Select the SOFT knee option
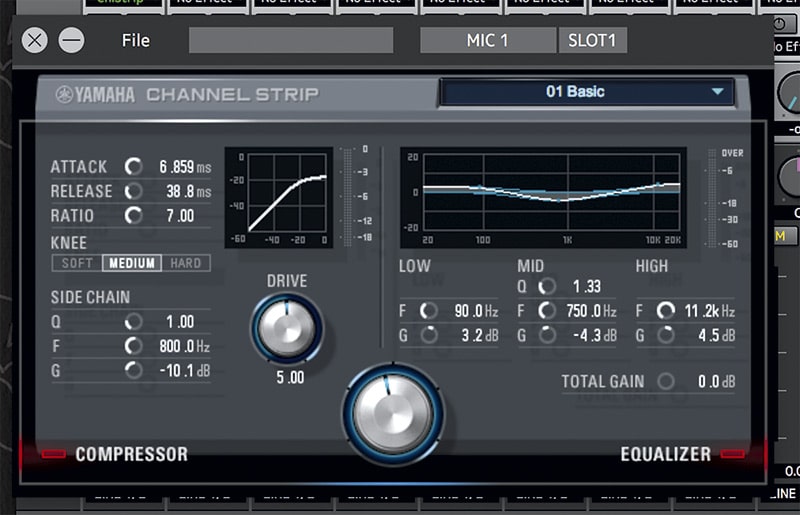 (77, 263)
